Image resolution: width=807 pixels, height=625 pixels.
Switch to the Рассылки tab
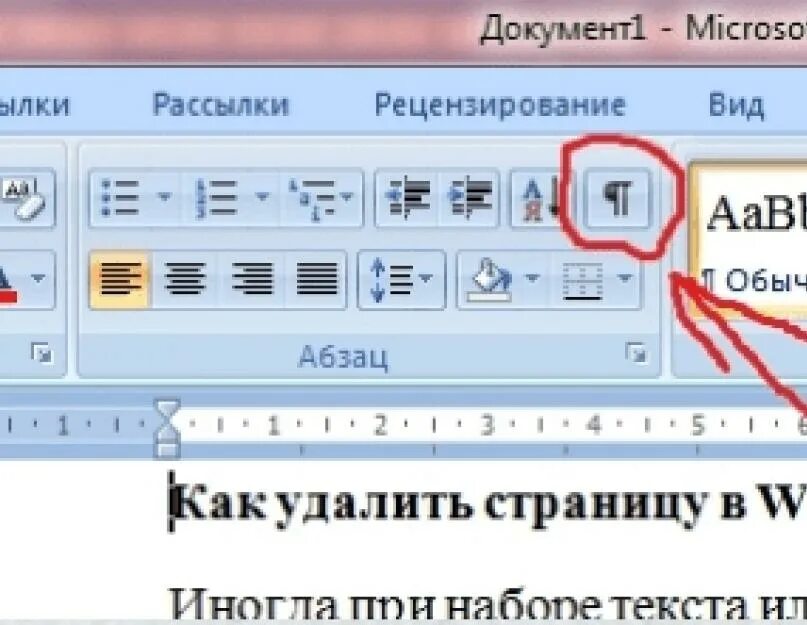pyautogui.click(x=221, y=105)
